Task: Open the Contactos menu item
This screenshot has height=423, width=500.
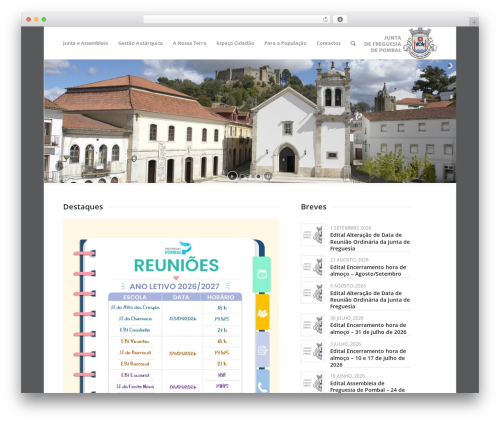Action: [x=329, y=43]
